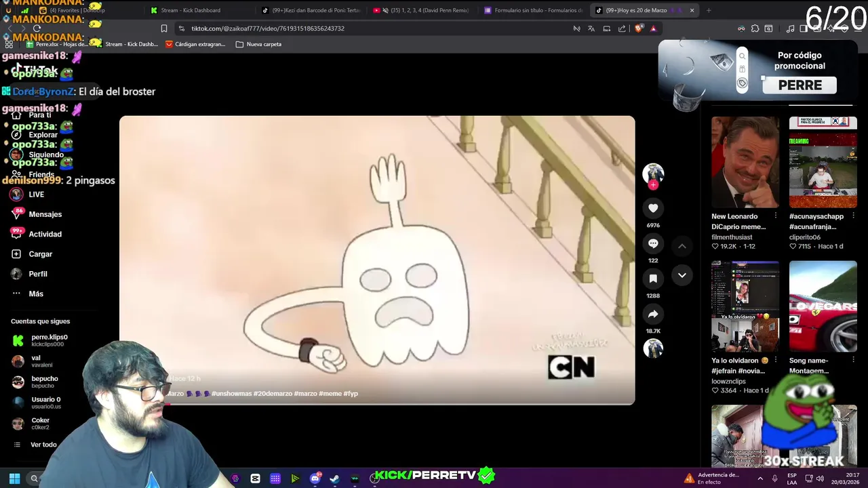
Task: Go to previous video with up chevron
Action: 682,246
